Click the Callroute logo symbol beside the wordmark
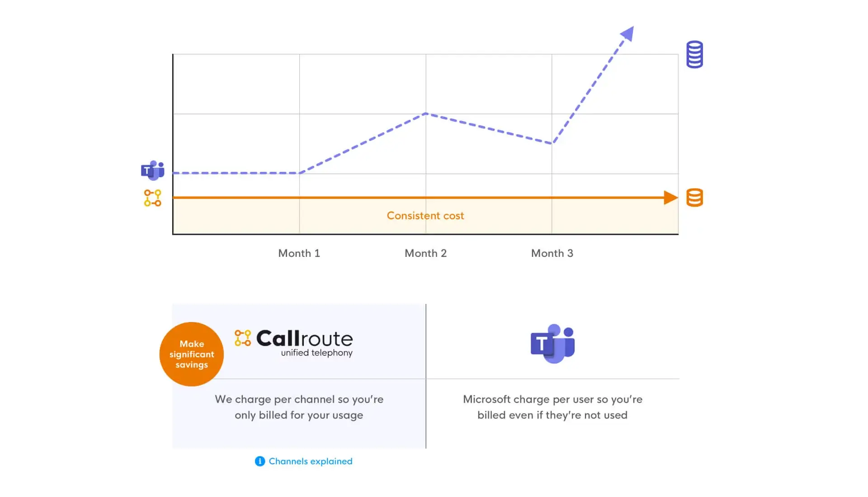 pos(243,338)
